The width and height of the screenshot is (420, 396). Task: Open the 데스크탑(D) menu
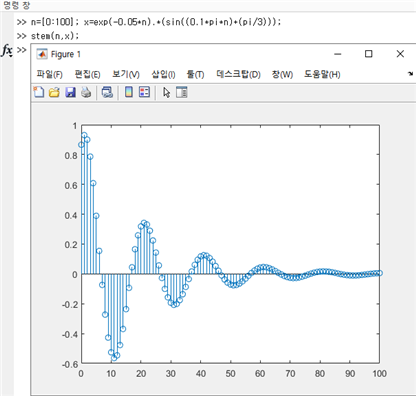[238, 74]
